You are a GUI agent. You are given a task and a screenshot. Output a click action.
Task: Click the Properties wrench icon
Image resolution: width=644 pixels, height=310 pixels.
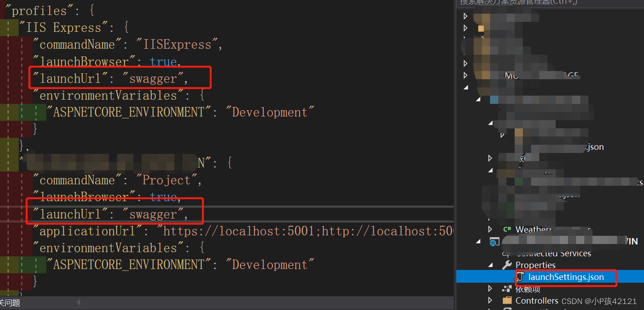(x=507, y=264)
